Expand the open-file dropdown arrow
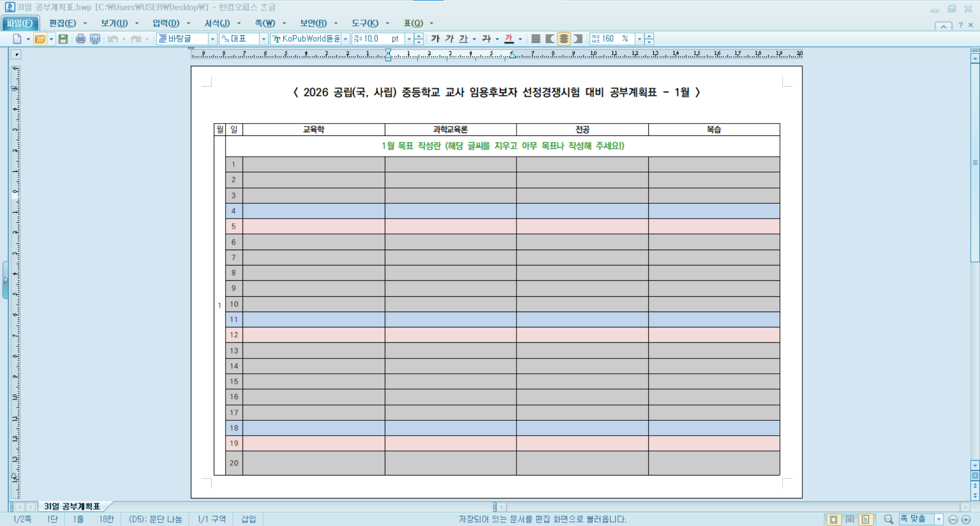Viewport: 980px width, 526px height. pyautogui.click(x=51, y=39)
